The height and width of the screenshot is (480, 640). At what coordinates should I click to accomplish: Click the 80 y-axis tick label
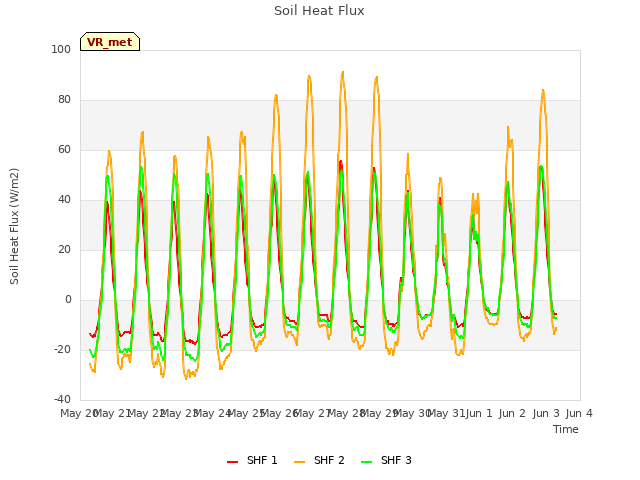[x=64, y=100]
